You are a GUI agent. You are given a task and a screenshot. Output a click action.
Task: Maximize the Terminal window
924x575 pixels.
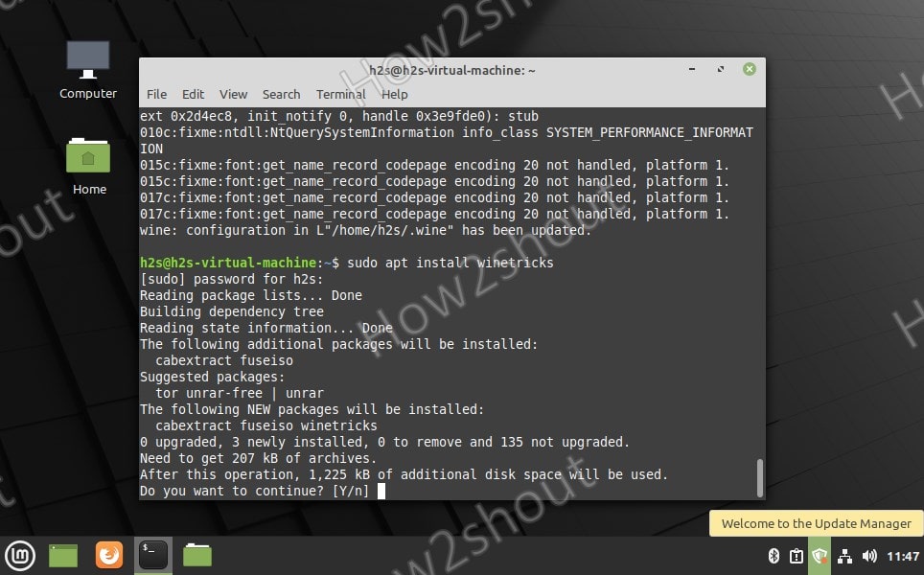point(720,70)
